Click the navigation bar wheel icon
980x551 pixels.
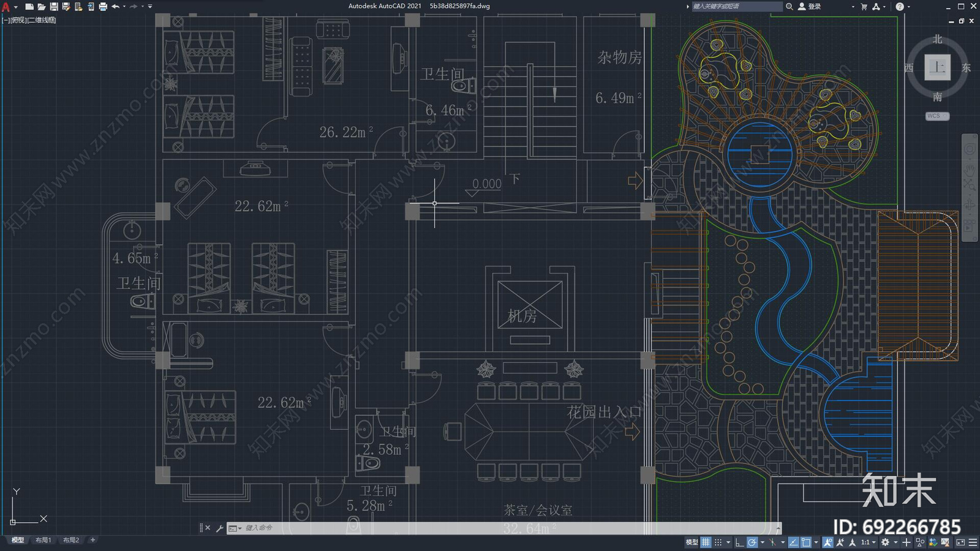tap(970, 149)
